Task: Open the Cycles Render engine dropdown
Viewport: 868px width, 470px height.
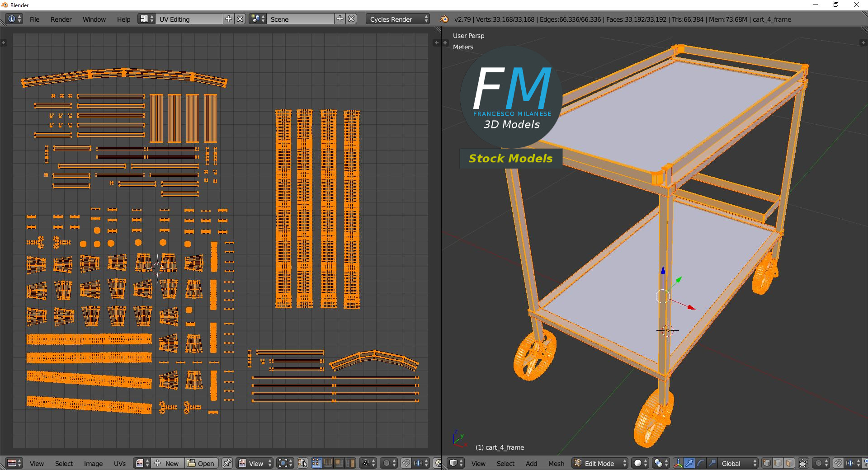Action: click(x=398, y=19)
